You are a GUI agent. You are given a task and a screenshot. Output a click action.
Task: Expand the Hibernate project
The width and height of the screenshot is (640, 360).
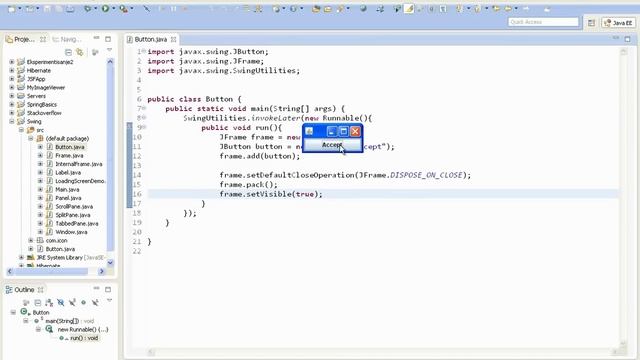point(12,70)
